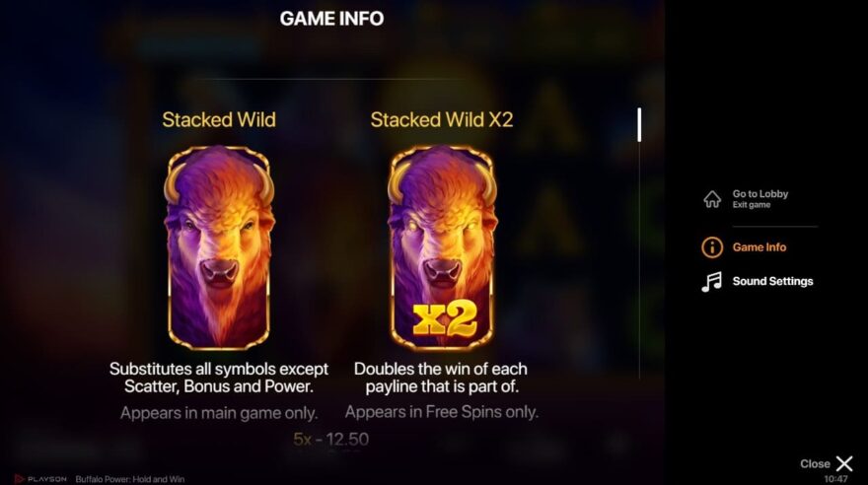Viewport: 868px width, 485px height.
Task: Click the 5x - 12.50 payout text
Action: (331, 439)
